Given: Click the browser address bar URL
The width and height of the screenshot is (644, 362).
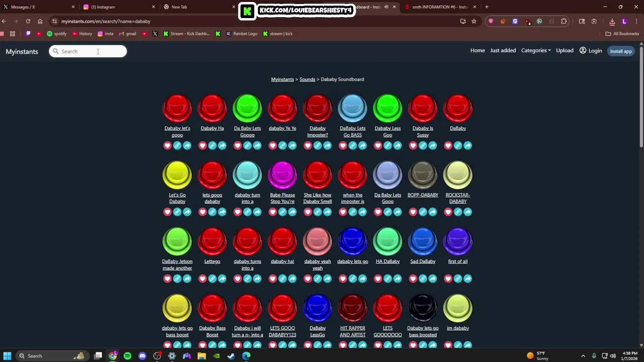Looking at the screenshot, I should 106,21.
